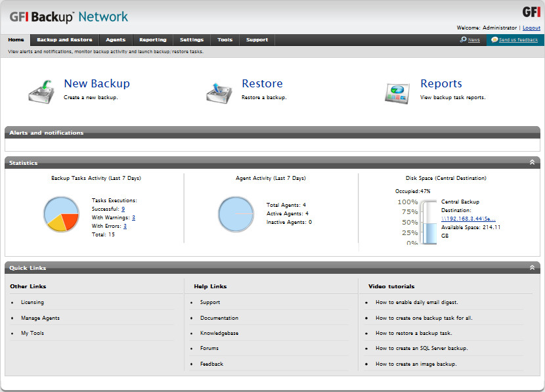
Task: Click the 'Total Agents: 4' text
Action: 286,205
